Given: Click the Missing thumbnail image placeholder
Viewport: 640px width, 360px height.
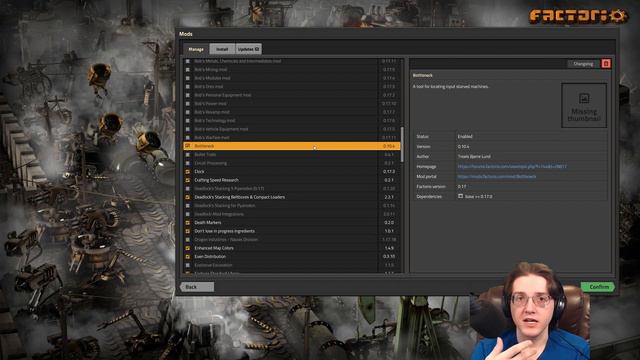Looking at the screenshot, I should tap(584, 105).
